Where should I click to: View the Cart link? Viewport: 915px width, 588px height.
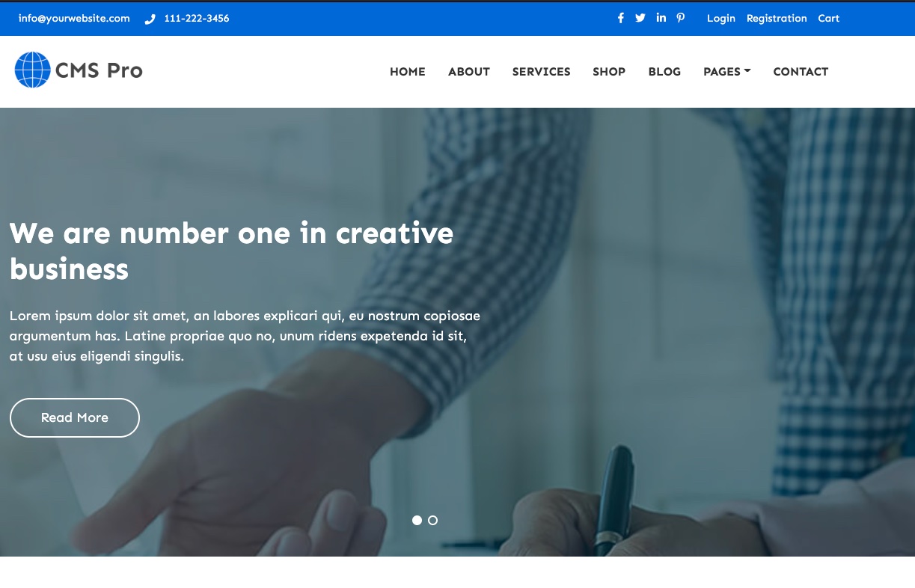click(x=828, y=19)
